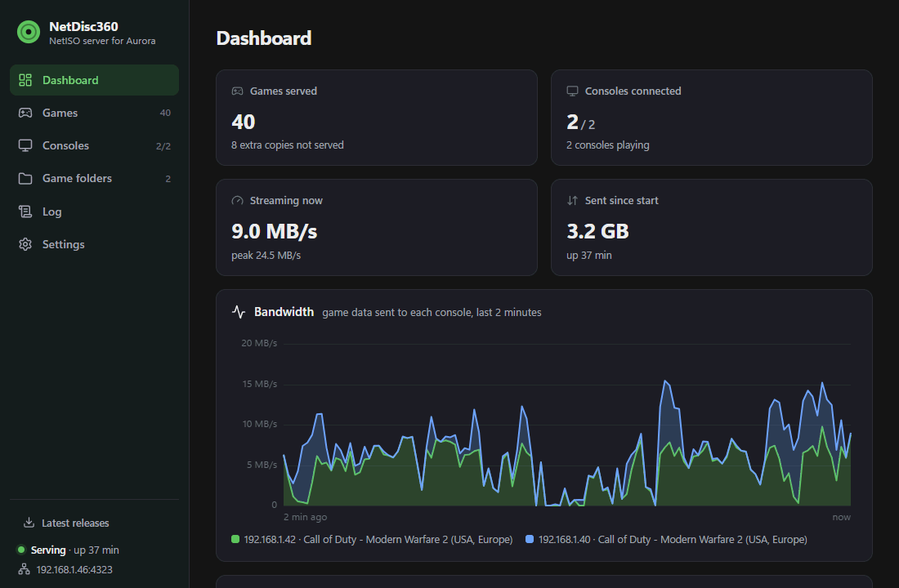Click the 'peak 24.5 MB/s' text

click(266, 255)
